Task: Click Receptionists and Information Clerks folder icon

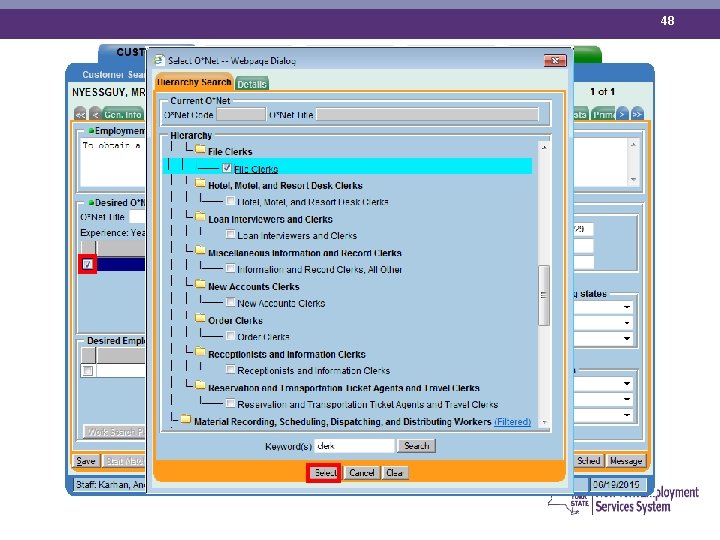Action: 200,352
